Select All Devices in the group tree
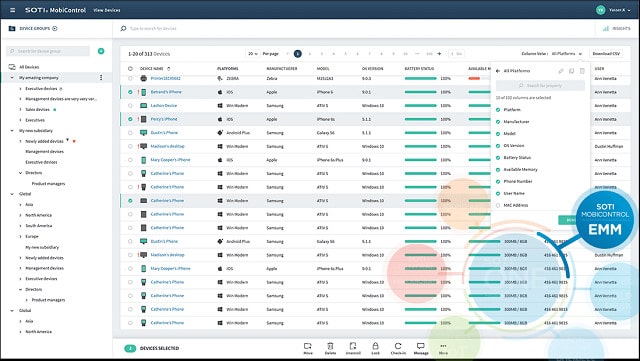This screenshot has width=640, height=361. click(x=29, y=67)
